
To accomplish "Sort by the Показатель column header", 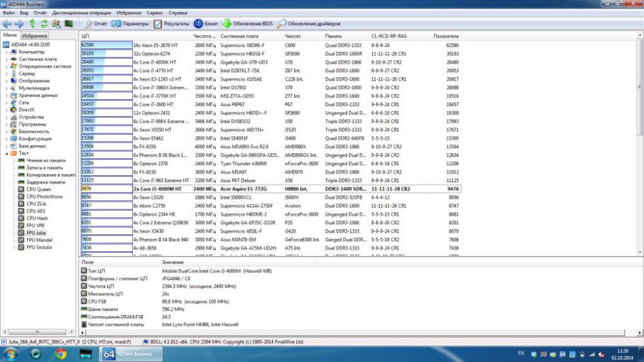I will [439, 36].
